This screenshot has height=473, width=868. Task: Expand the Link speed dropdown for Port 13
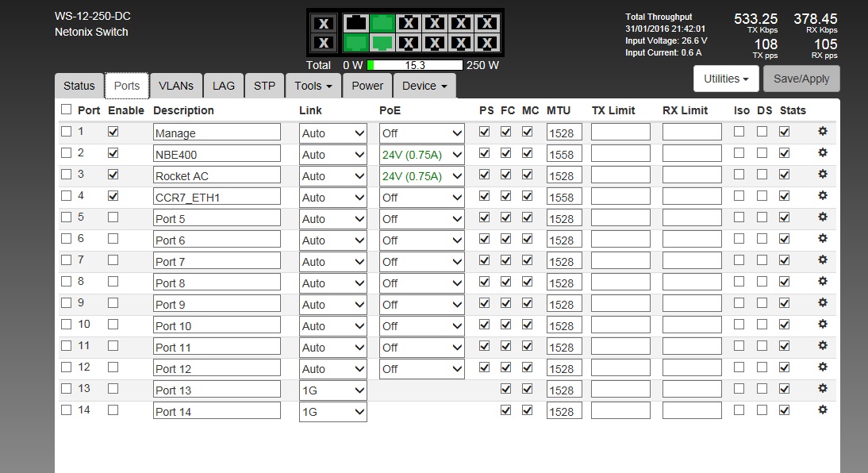coord(332,390)
